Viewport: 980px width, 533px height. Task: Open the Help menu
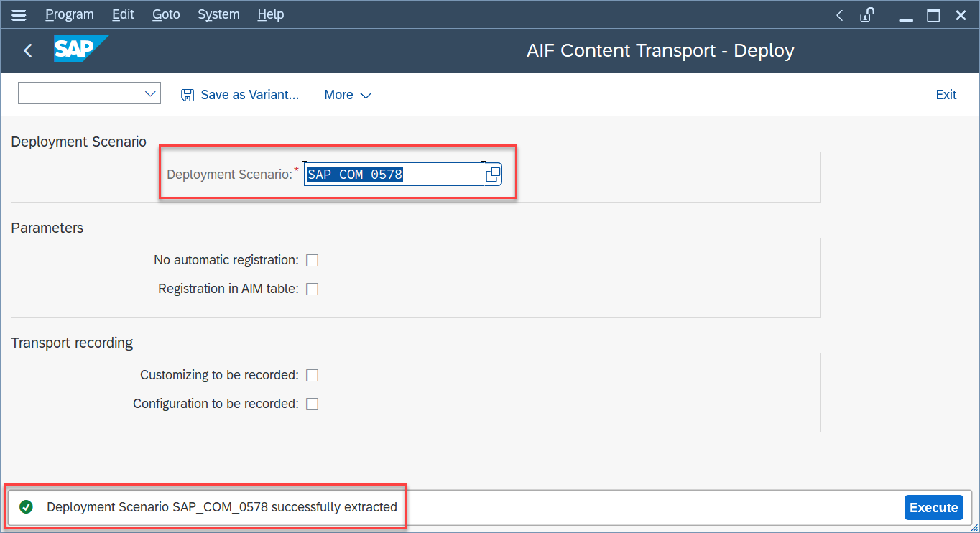coord(270,14)
